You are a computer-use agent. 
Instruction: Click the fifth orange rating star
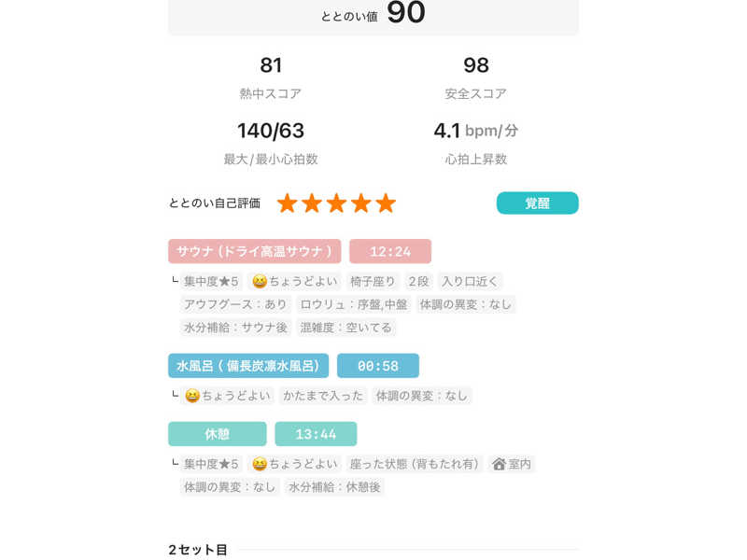[386, 203]
